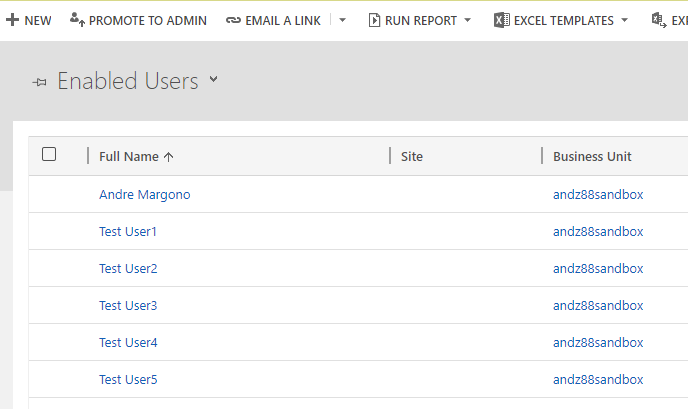Click the Run Report play icon
The height and width of the screenshot is (409, 688).
pos(374,20)
